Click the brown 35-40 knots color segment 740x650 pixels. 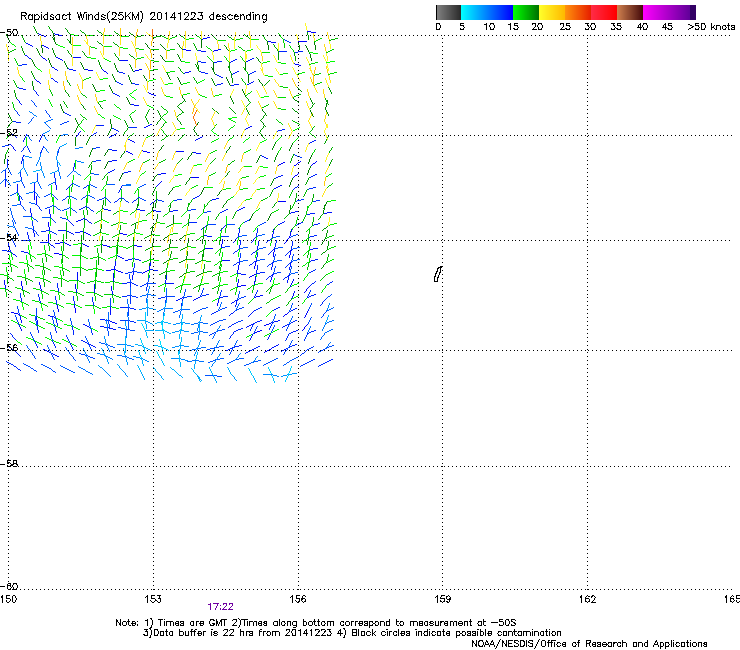coord(630,12)
